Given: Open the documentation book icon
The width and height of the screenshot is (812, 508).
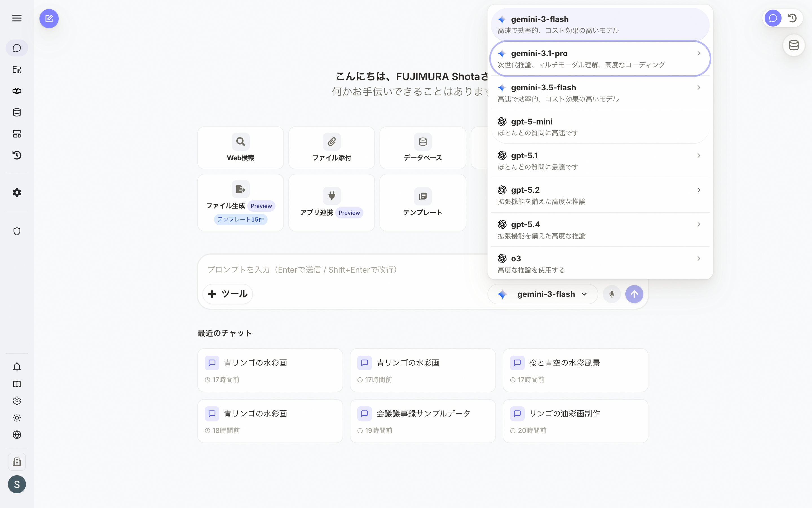Looking at the screenshot, I should click(17, 384).
